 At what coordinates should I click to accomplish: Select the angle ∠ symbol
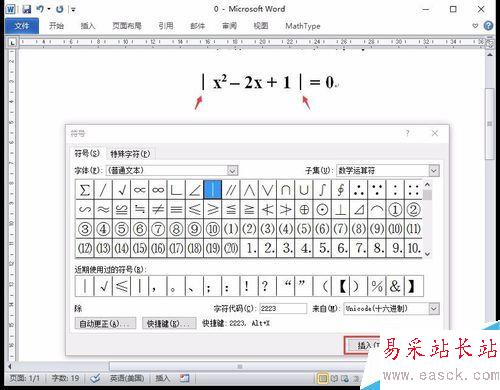(195, 190)
